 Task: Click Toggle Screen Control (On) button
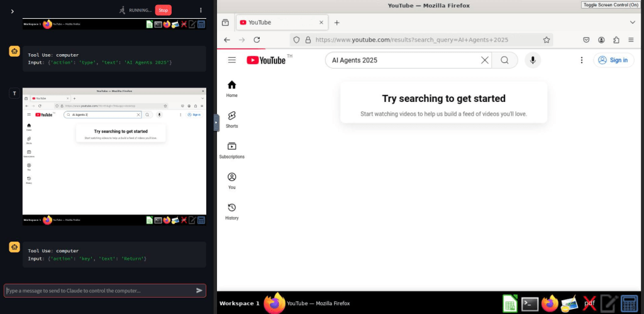pyautogui.click(x=611, y=5)
